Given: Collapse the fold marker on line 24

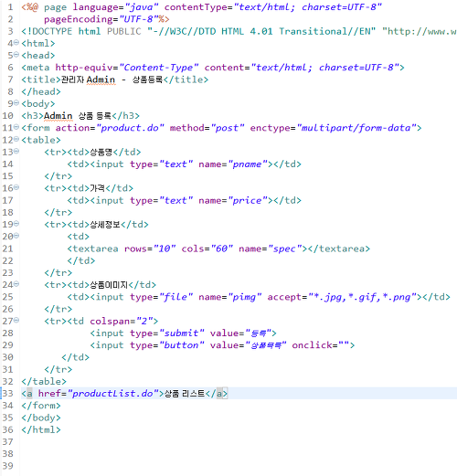Looking at the screenshot, I should (16, 284).
